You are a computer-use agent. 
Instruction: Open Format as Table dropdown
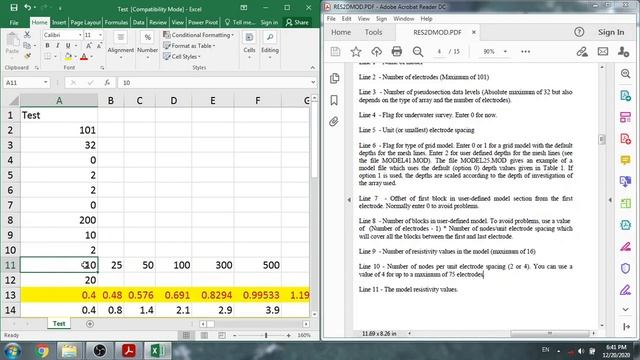(189, 46)
